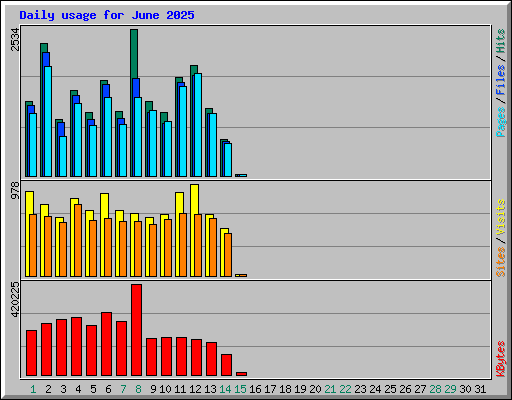Image resolution: width=512 pixels, height=400 pixels.
Task: Click day 24 on the date axis
Action: (375, 389)
